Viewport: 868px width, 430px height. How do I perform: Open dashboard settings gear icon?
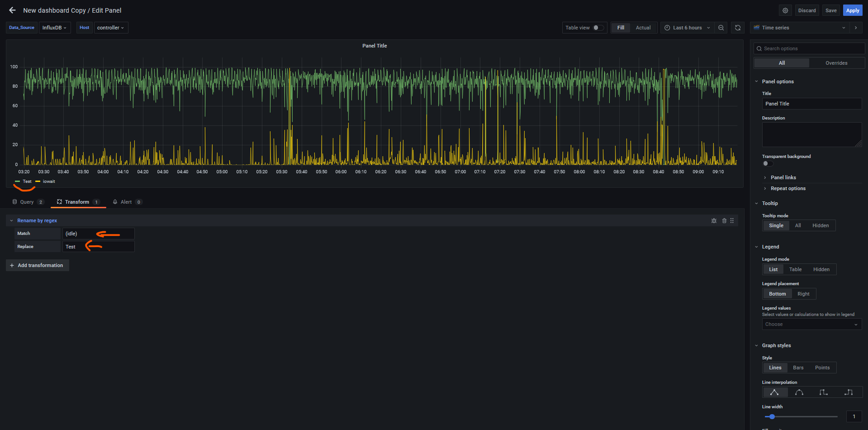click(x=785, y=10)
